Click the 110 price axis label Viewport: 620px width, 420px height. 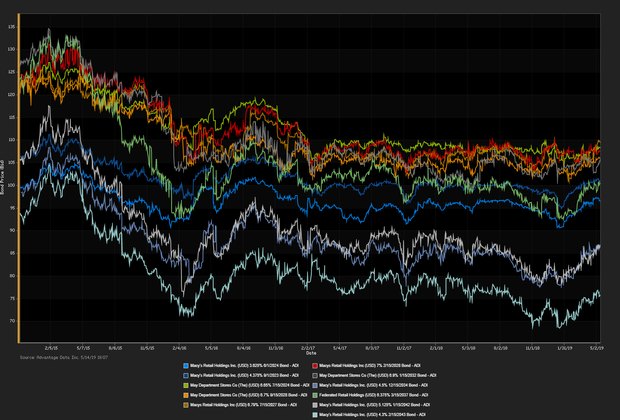11,140
